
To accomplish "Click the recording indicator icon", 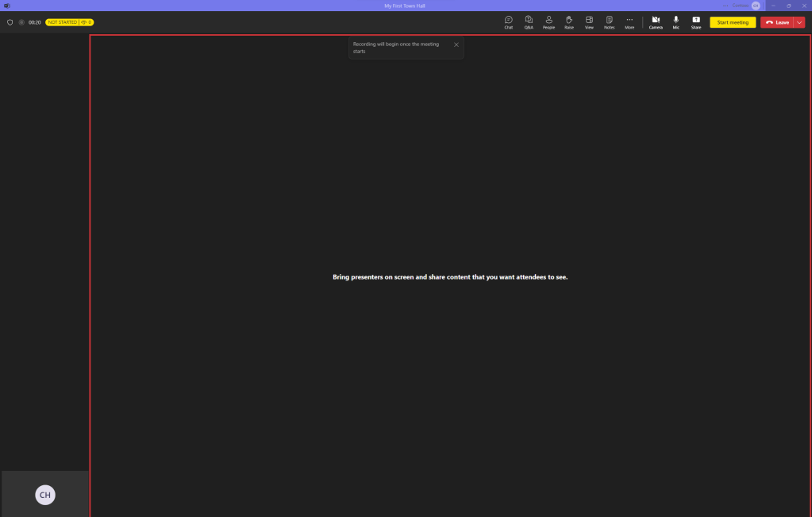I will click(21, 22).
